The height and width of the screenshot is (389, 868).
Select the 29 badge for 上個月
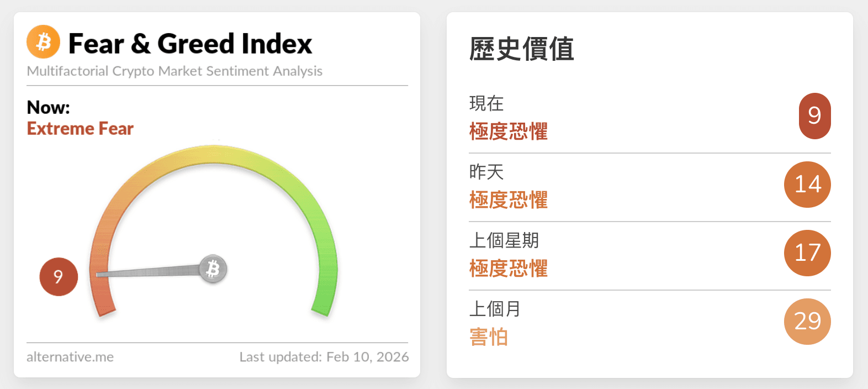[x=807, y=322]
